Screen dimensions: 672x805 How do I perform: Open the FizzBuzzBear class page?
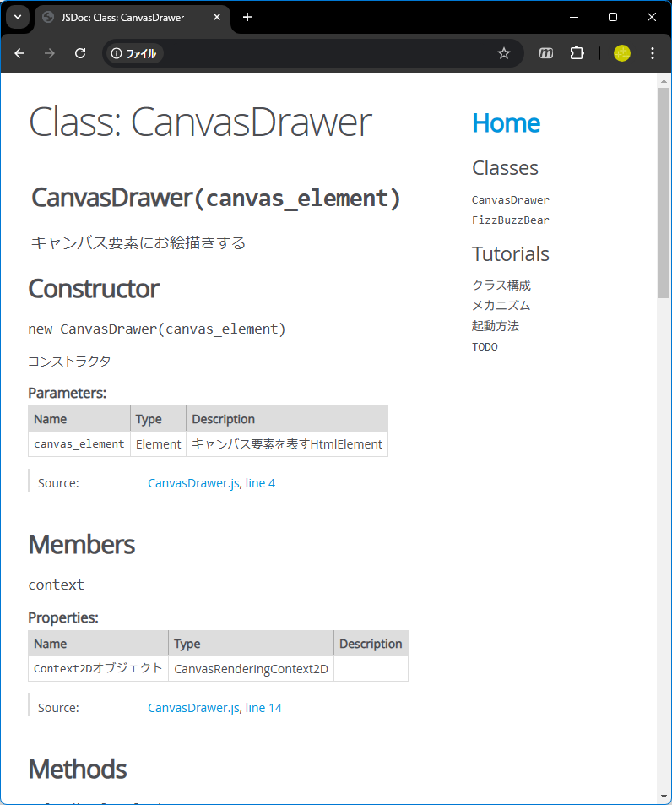[510, 220]
